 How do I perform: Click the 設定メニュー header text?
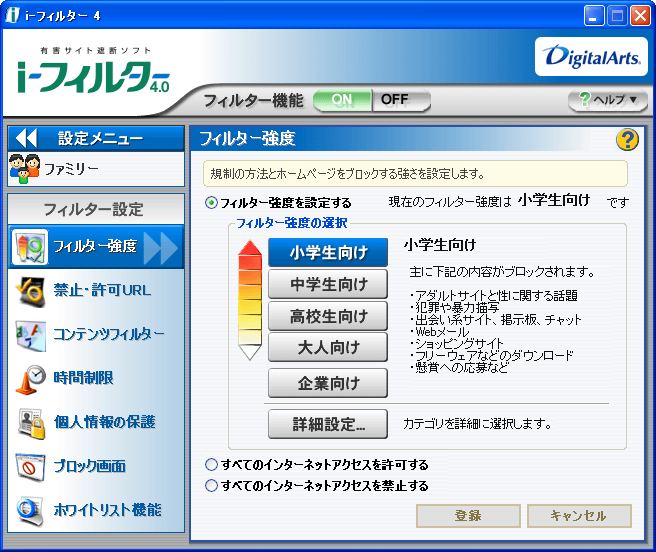coord(100,139)
